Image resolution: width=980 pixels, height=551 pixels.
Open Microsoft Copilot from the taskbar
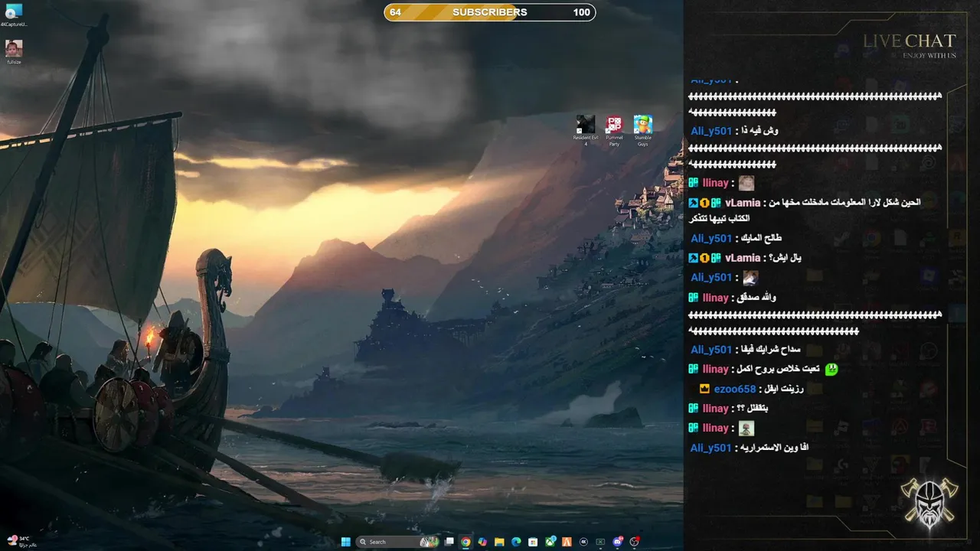[x=482, y=542]
